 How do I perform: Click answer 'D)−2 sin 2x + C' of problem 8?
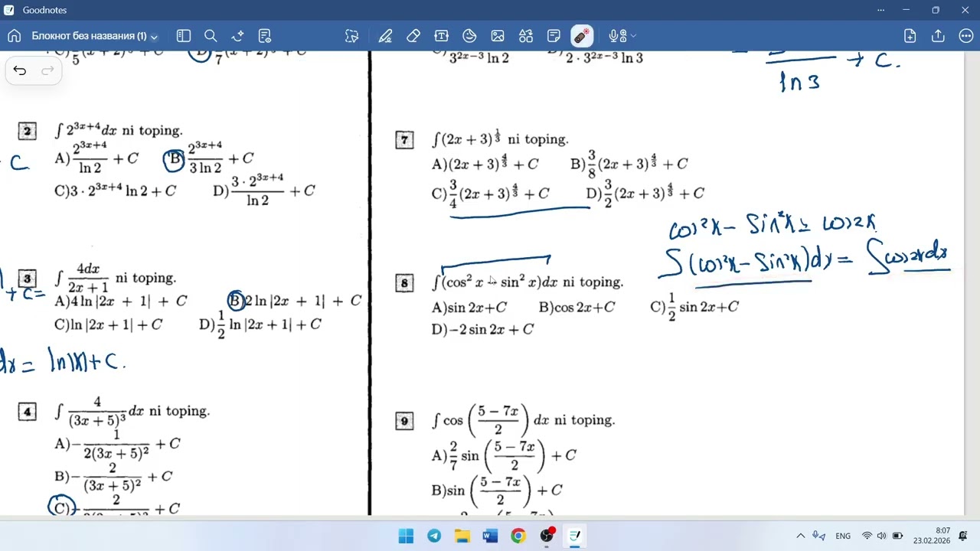click(482, 330)
